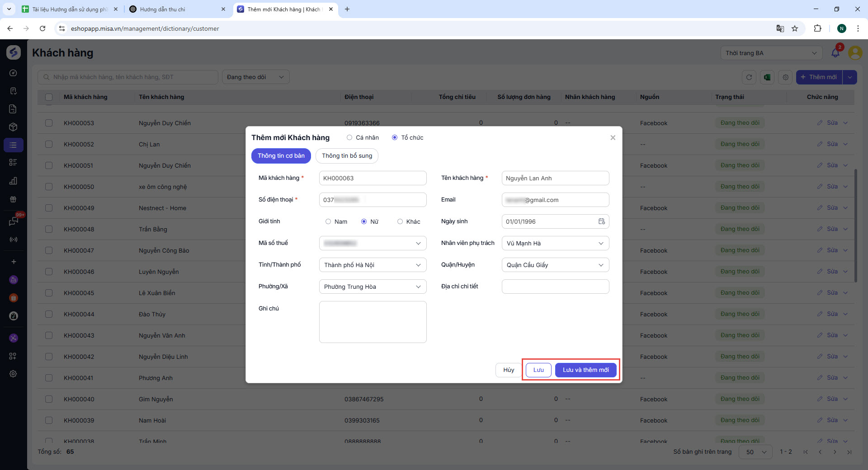Image resolution: width=868 pixels, height=470 pixels.
Task: Close the Thêm mới Khách hàng dialog
Action: (x=613, y=138)
